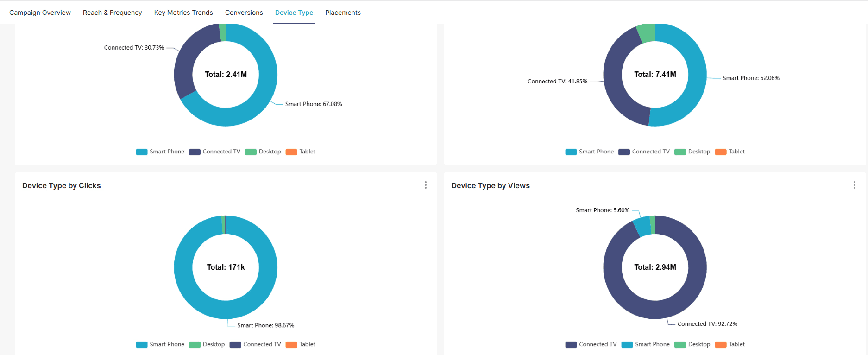The width and height of the screenshot is (868, 355).
Task: Select the Conversions tab
Action: click(244, 13)
